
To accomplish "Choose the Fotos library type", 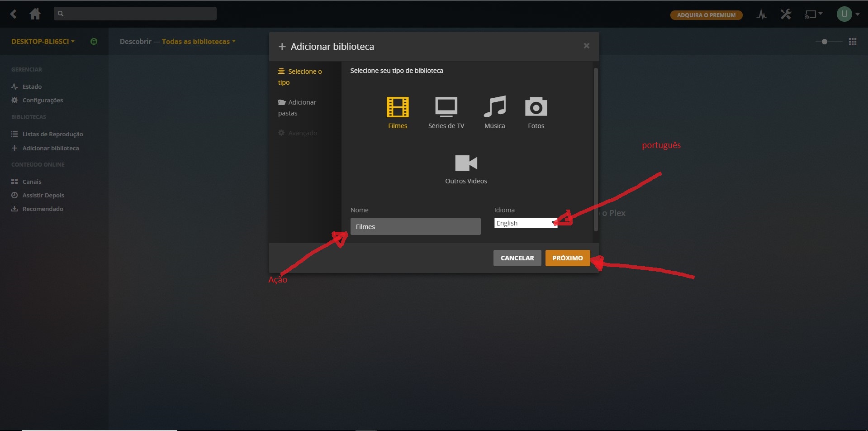I will pos(536,113).
